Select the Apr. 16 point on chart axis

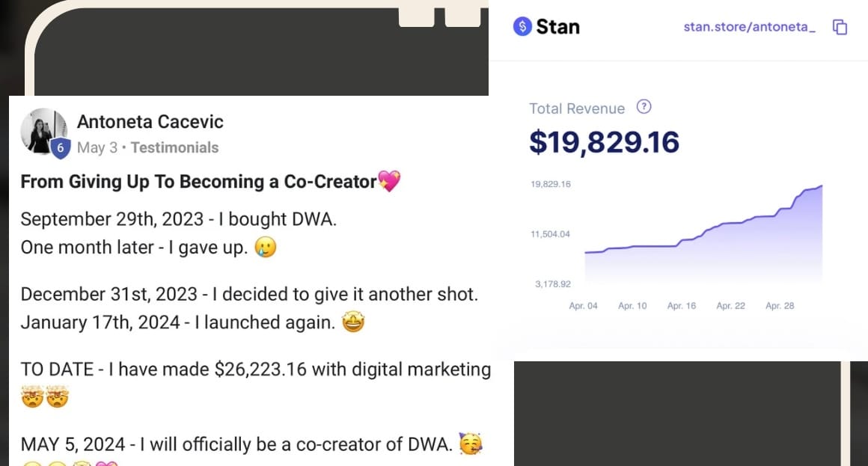click(681, 306)
